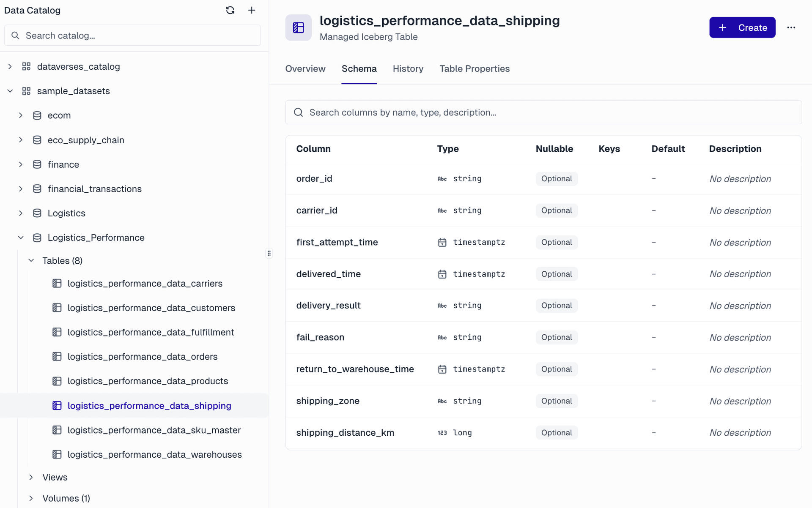Collapse the Tables (8) group
The width and height of the screenshot is (812, 508).
coord(31,261)
